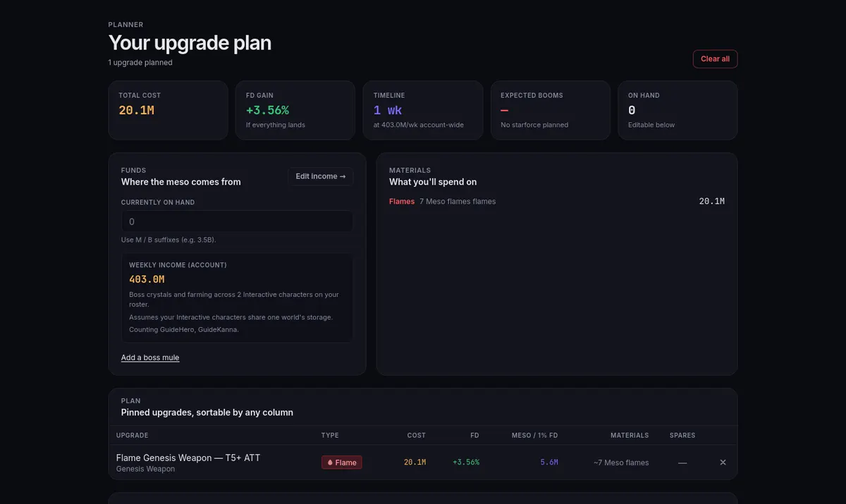Viewport: 846px width, 504px height.
Task: Click the Clear all button
Action: 715,59
